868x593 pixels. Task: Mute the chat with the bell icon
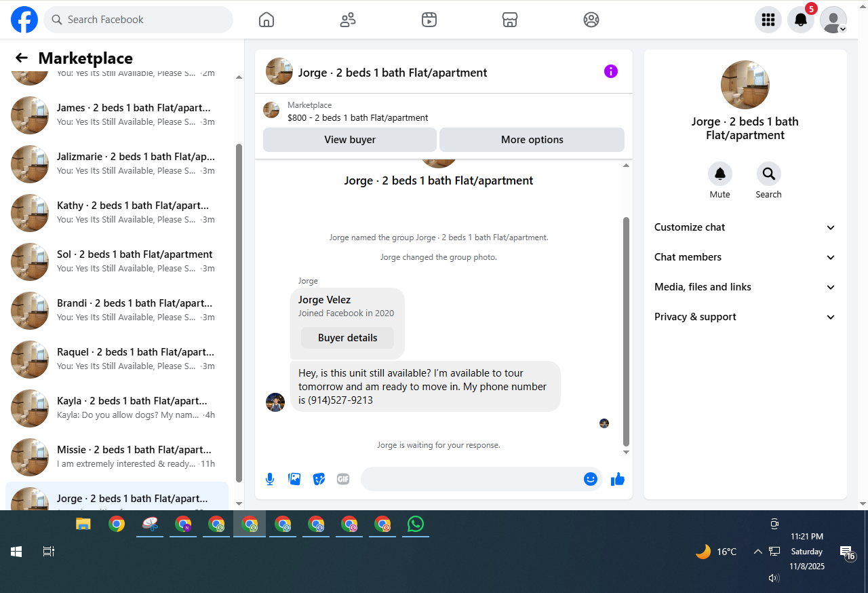(720, 174)
